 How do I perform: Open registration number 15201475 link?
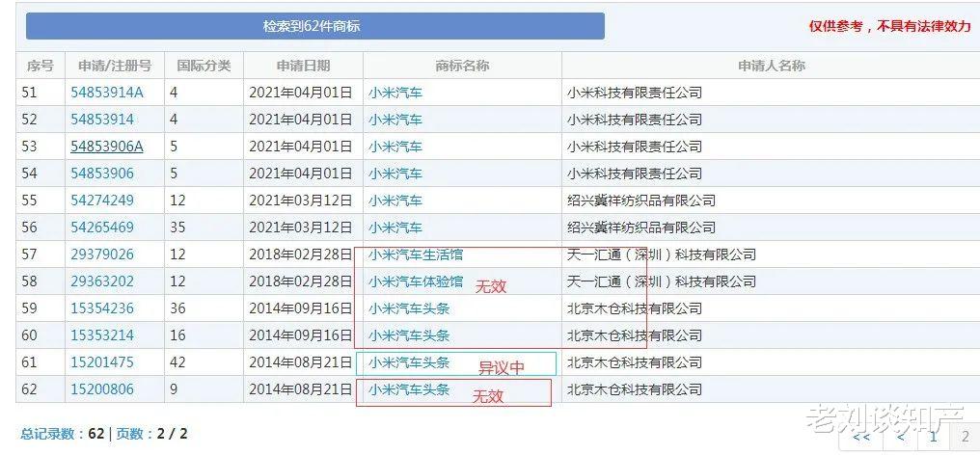click(102, 361)
